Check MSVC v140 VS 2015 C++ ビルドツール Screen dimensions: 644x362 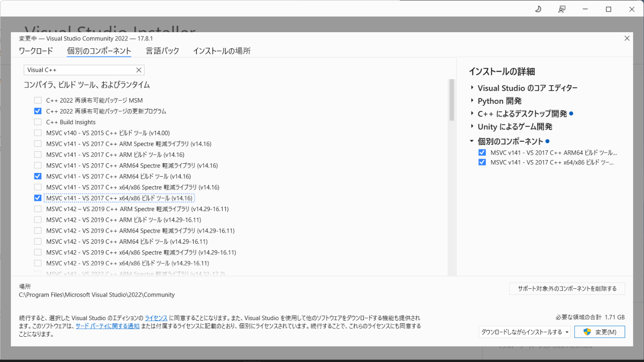[x=38, y=133]
